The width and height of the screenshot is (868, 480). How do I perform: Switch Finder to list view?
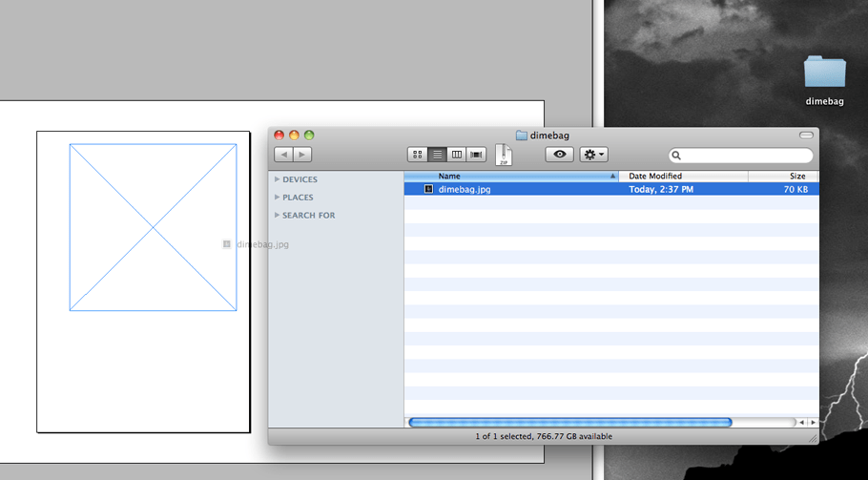click(437, 155)
